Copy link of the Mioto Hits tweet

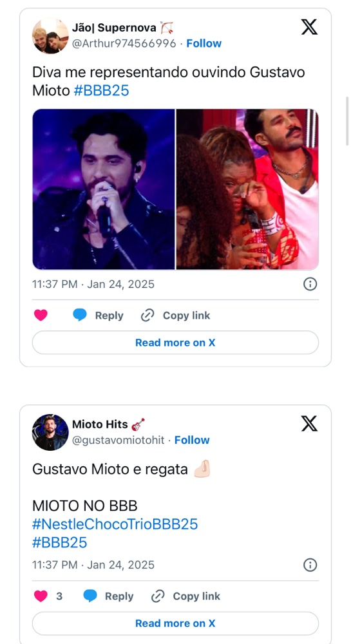[185, 596]
